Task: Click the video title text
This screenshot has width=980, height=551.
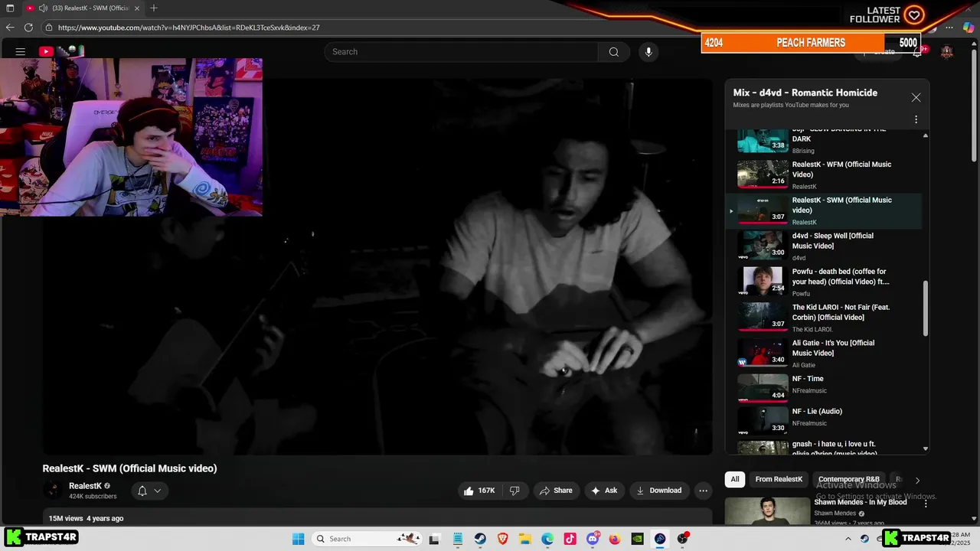Action: point(129,468)
